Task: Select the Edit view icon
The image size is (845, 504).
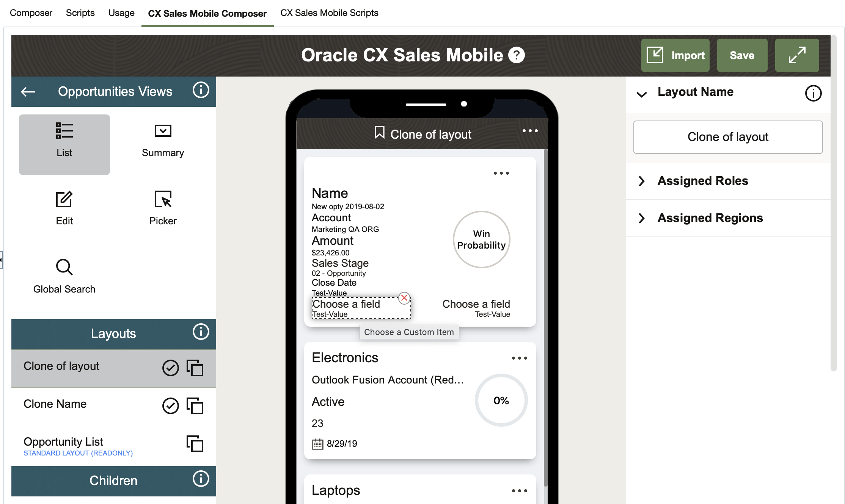Action: pyautogui.click(x=64, y=200)
